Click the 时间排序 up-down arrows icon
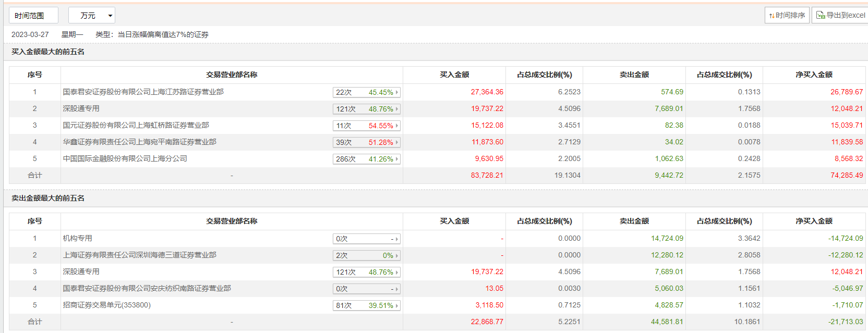The width and height of the screenshot is (868, 333). coord(772,16)
